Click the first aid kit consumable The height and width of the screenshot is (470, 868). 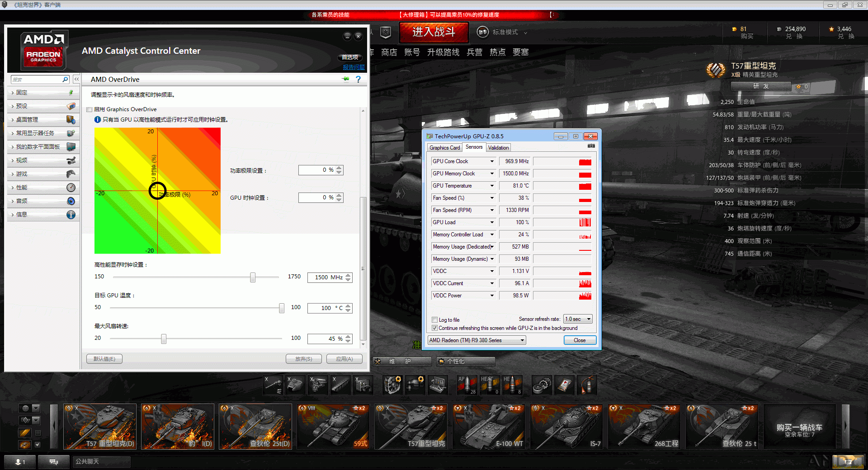tap(564, 385)
